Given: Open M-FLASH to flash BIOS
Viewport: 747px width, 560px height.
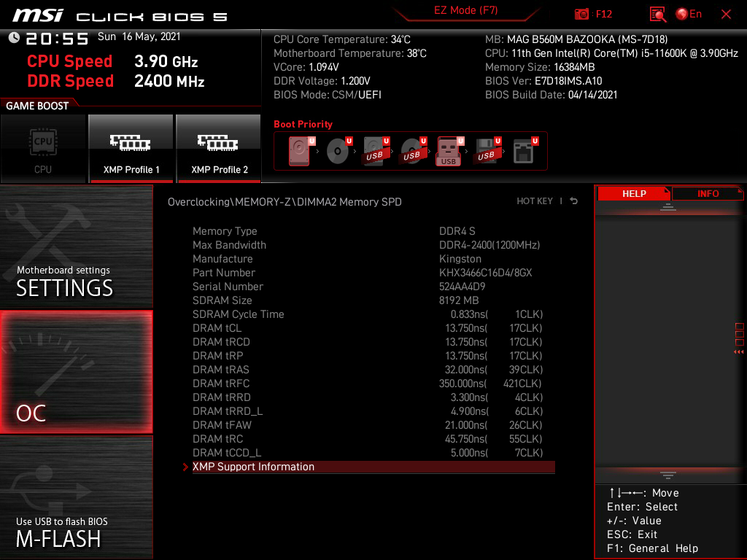Looking at the screenshot, I should pyautogui.click(x=76, y=497).
